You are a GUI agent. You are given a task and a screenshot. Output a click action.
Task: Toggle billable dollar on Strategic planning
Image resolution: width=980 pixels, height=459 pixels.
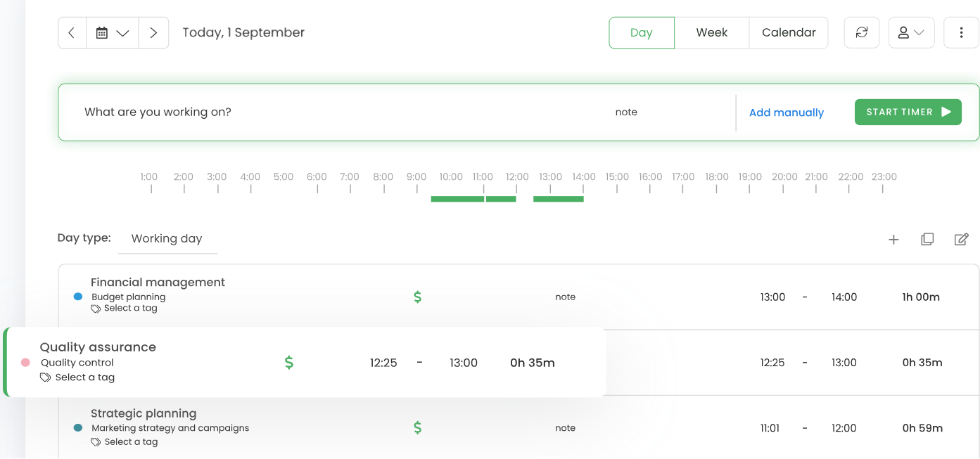tap(418, 428)
